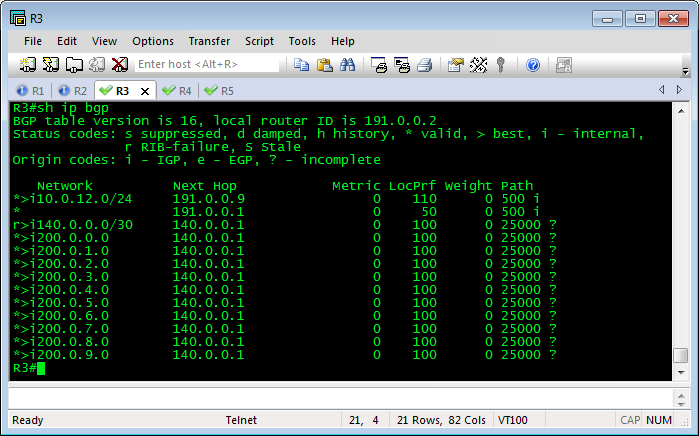Switch to the R4 session tab

[x=177, y=91]
